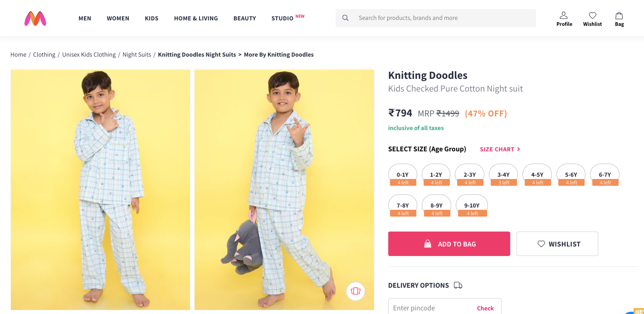Click the view similar icon on image
Screen dimensions: 644x314
[x=356, y=291]
